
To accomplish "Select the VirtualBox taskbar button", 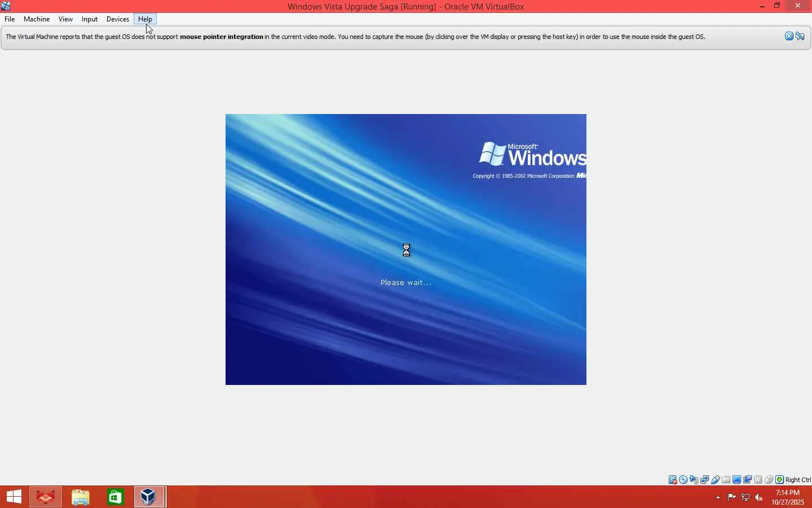I will click(149, 497).
